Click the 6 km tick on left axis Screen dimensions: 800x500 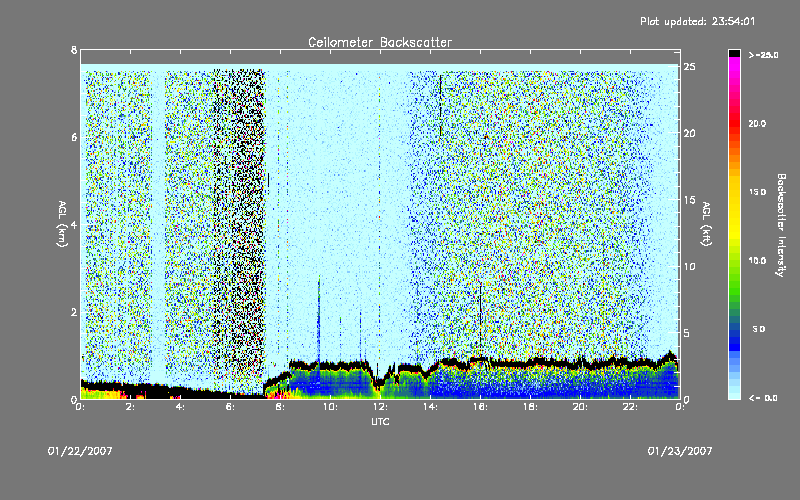74,137
